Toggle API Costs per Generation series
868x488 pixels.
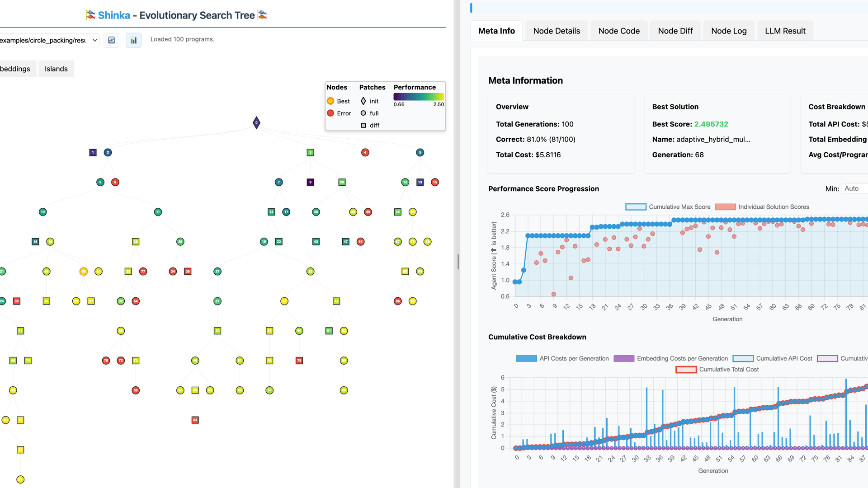562,359
